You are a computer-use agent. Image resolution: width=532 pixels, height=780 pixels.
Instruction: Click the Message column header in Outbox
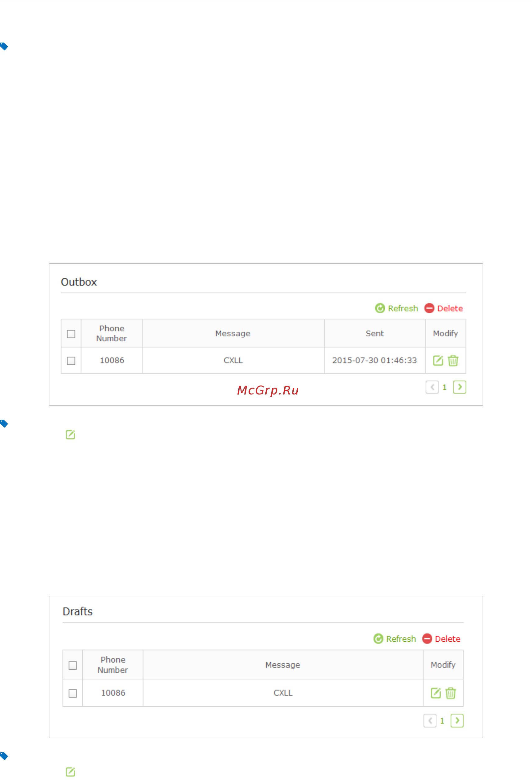click(x=233, y=333)
